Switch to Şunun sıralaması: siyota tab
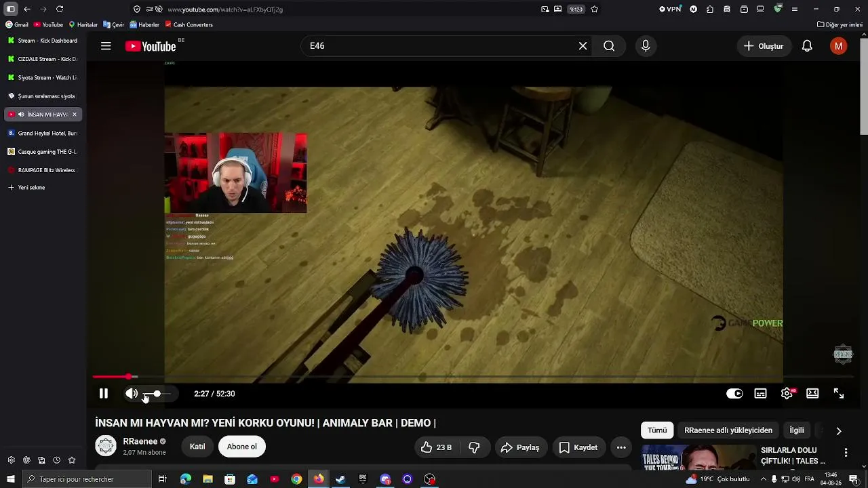Image resolution: width=868 pixels, height=488 pixels. tap(43, 96)
